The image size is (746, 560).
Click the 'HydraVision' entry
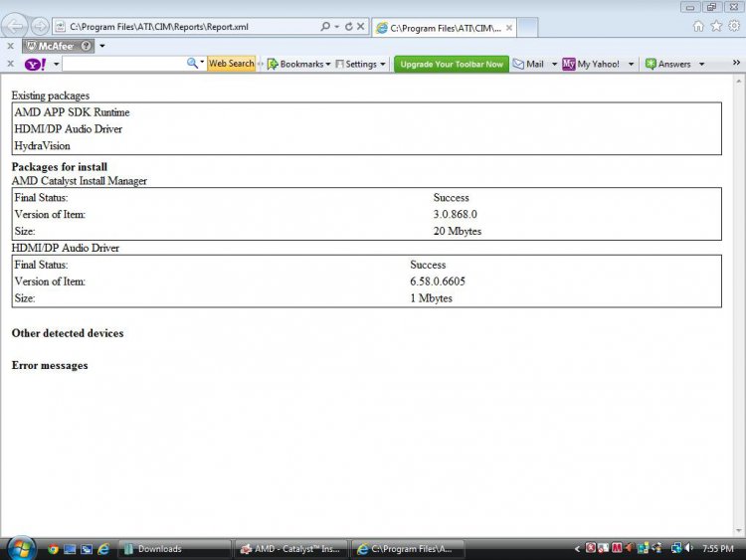point(43,145)
